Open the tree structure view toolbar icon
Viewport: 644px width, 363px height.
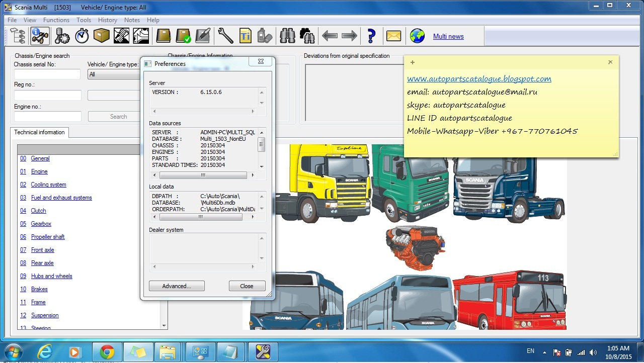(x=17, y=36)
